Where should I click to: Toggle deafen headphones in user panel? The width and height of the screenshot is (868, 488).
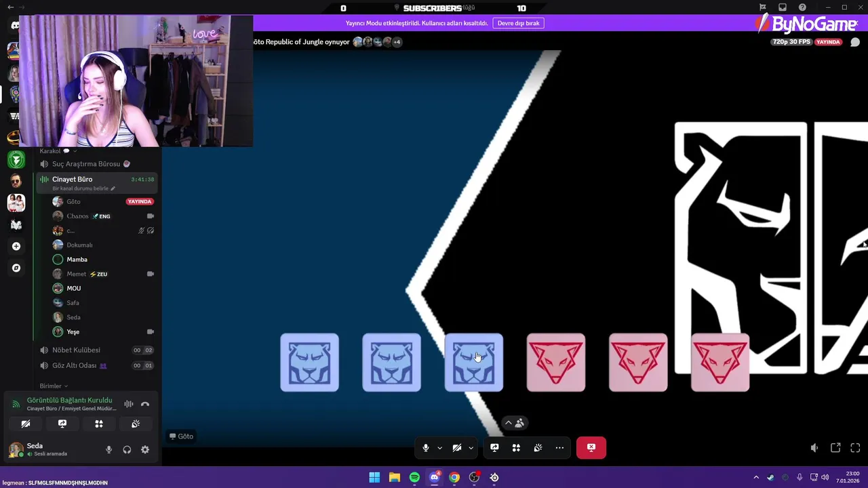127,449
